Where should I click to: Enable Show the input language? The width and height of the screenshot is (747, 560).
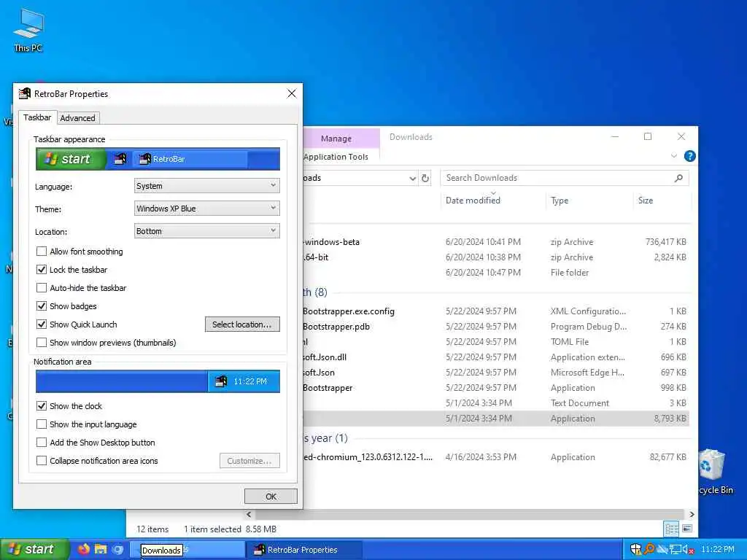click(x=42, y=424)
